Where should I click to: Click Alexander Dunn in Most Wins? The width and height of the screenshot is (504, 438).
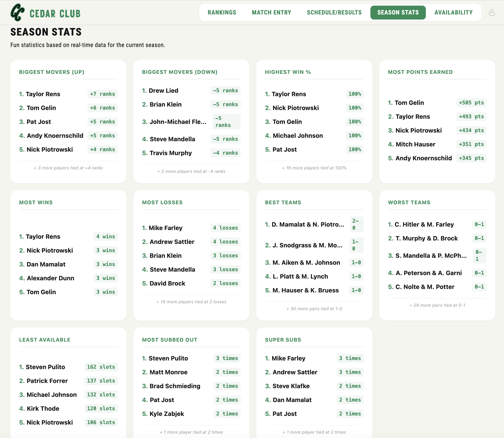51,278
